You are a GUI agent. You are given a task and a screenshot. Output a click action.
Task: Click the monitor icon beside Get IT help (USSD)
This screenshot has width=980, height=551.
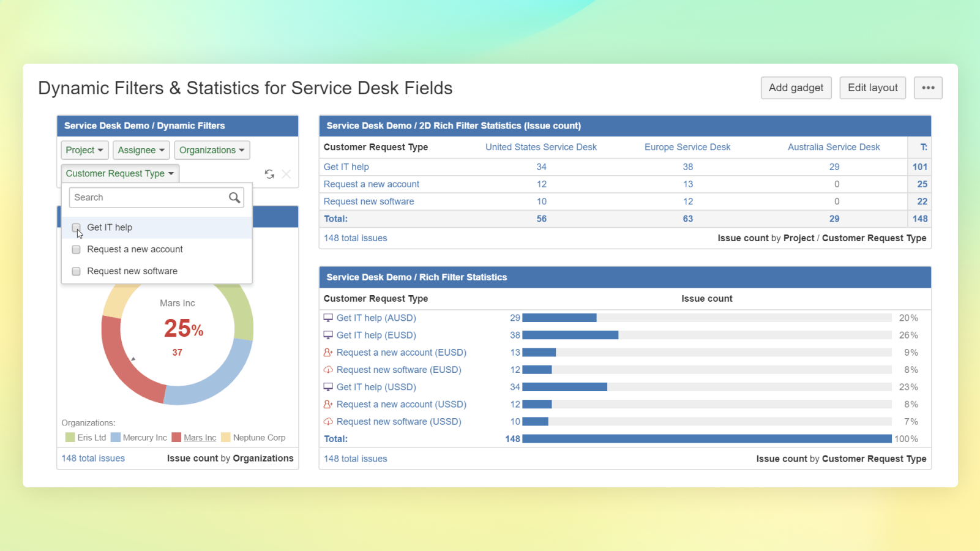[x=327, y=386]
